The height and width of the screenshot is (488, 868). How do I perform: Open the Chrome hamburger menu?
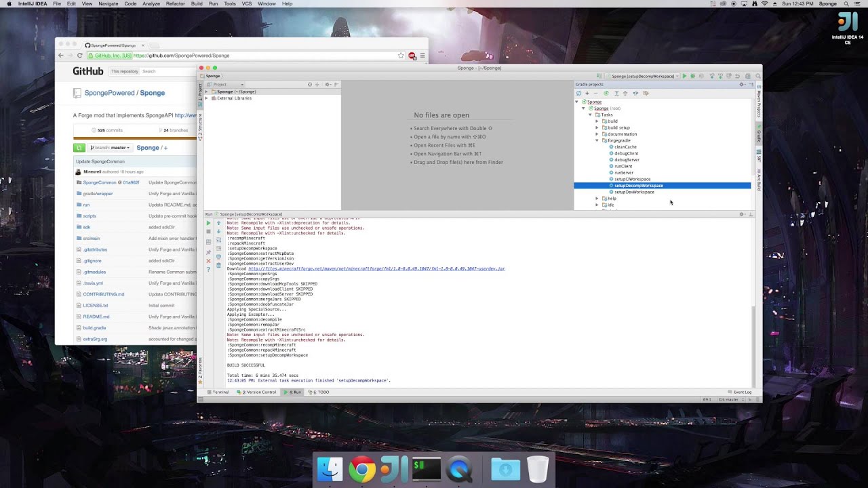click(x=422, y=56)
